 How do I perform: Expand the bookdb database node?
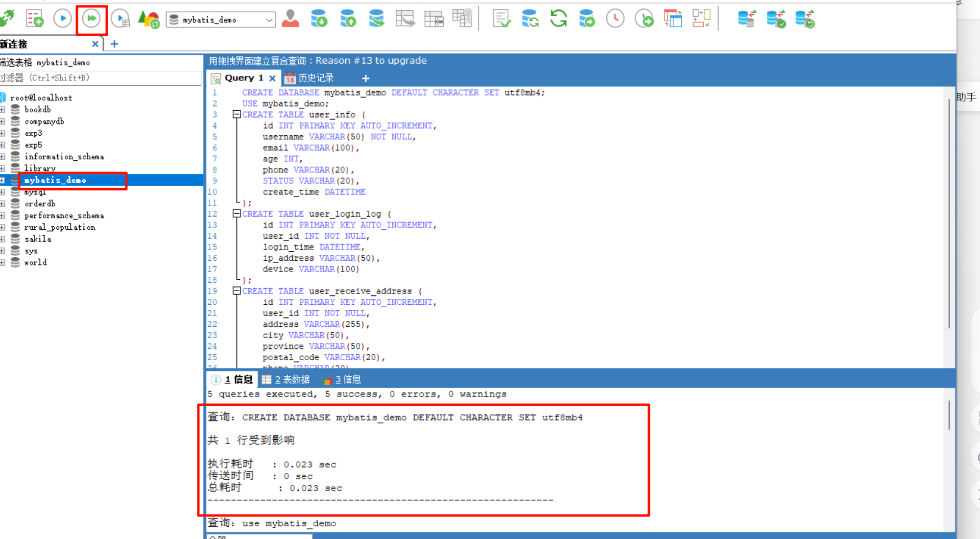2,109
